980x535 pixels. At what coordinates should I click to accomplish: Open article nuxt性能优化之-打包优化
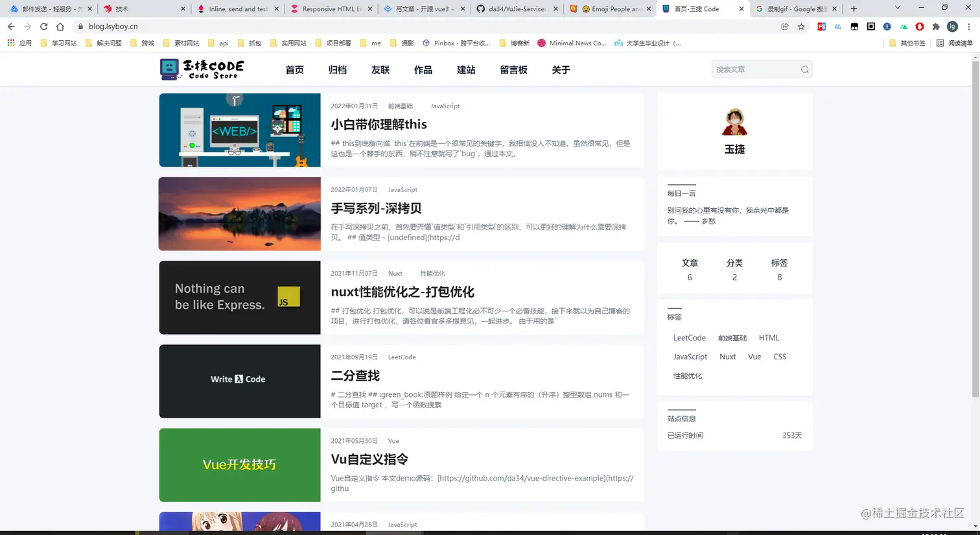[x=402, y=292]
